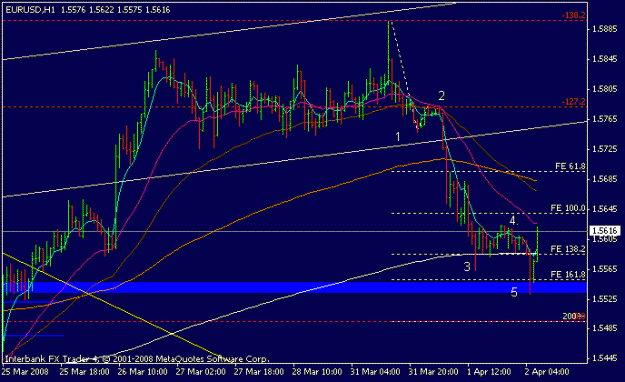Click the EURUSD,H1 chart title text
The width and height of the screenshot is (625, 382).
(x=30, y=10)
